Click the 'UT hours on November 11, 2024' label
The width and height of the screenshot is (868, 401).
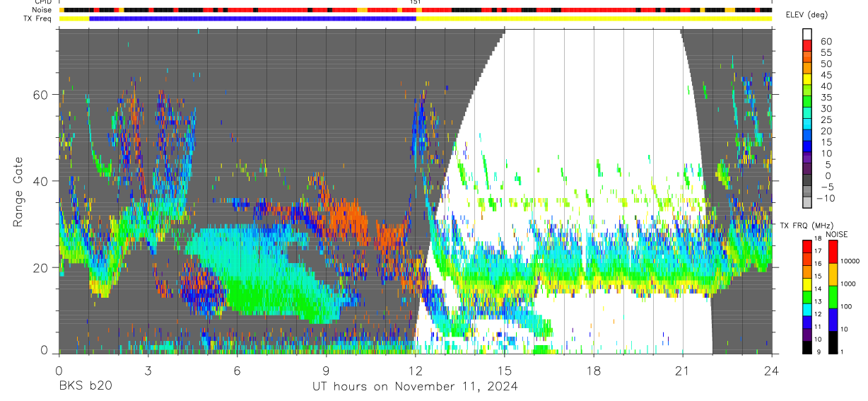(415, 386)
